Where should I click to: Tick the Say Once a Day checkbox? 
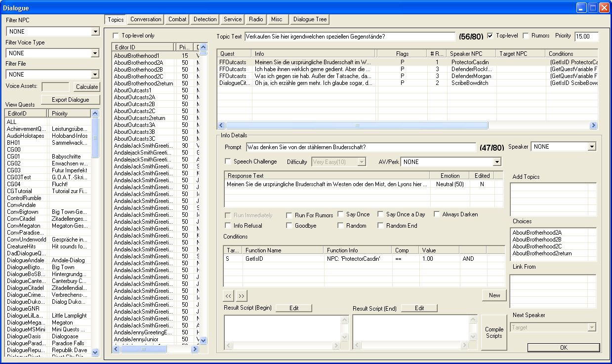pyautogui.click(x=380, y=214)
